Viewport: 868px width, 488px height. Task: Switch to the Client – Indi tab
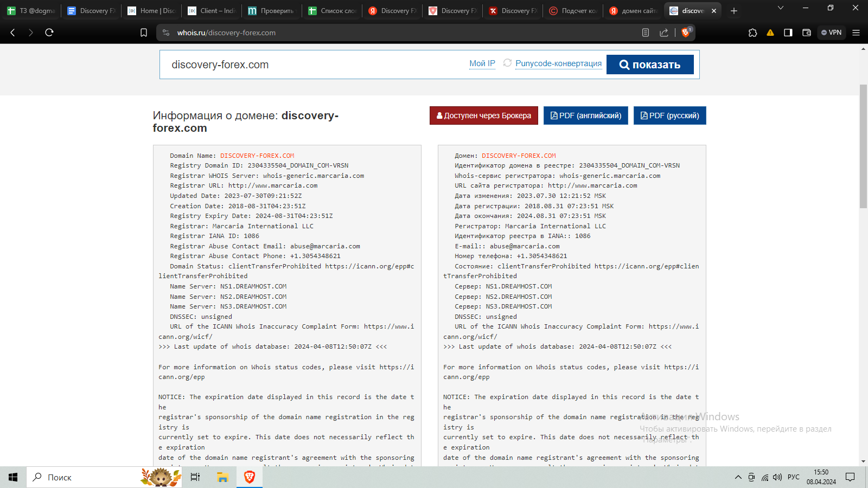point(213,11)
